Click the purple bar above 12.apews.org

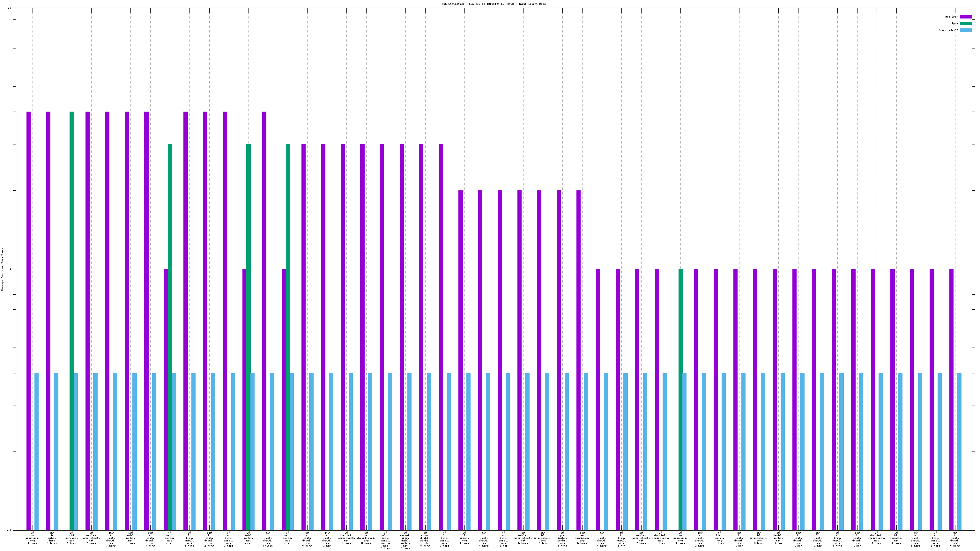coord(461,360)
